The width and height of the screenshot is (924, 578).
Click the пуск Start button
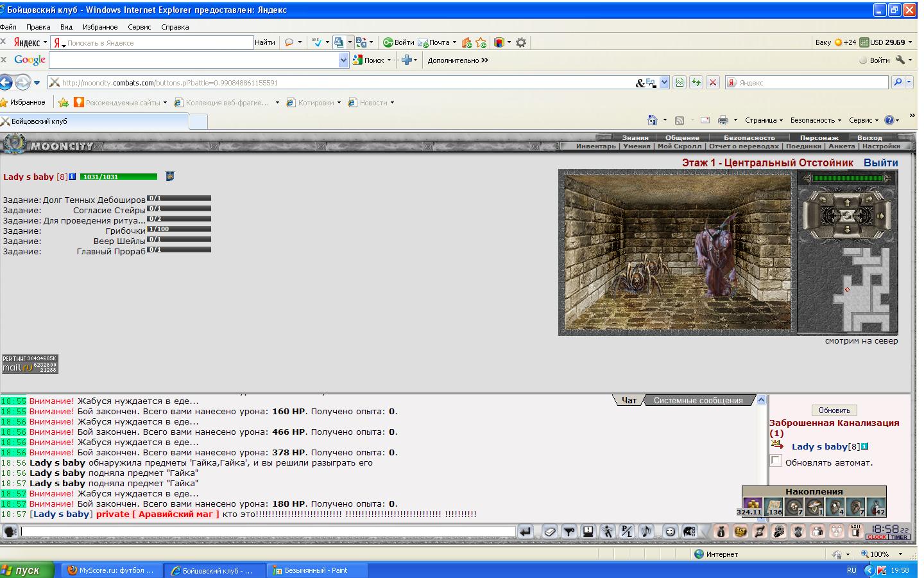click(27, 570)
